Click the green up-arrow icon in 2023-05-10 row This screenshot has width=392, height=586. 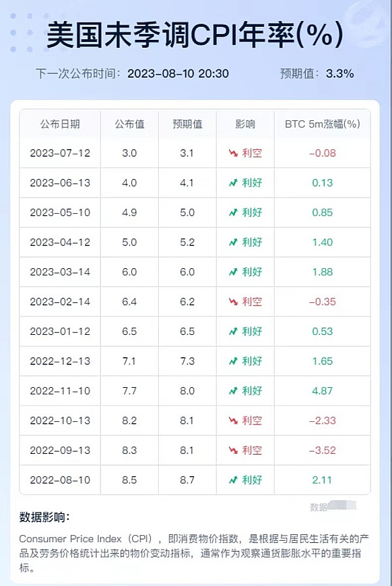click(x=233, y=213)
